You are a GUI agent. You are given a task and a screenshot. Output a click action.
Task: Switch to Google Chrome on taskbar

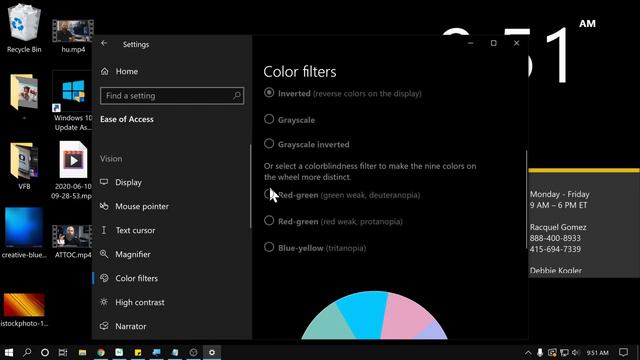(x=101, y=352)
